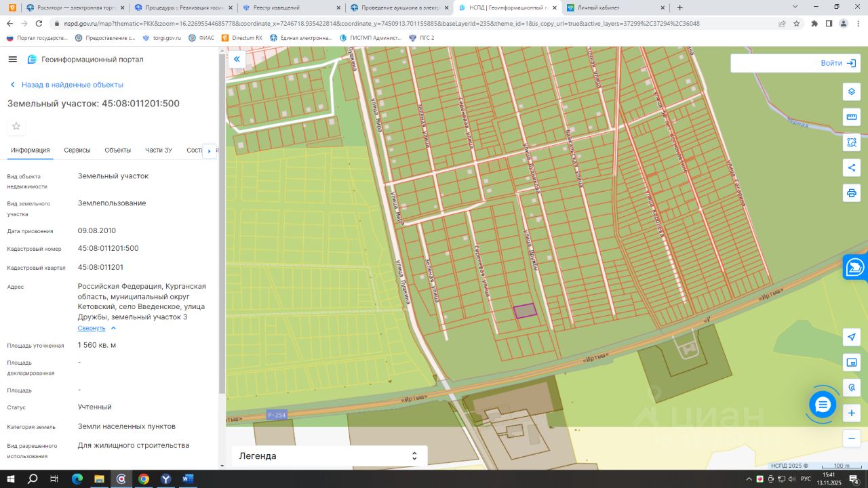Show more tabs with the arrow
The width and height of the screenshot is (868, 488).
tap(209, 150)
